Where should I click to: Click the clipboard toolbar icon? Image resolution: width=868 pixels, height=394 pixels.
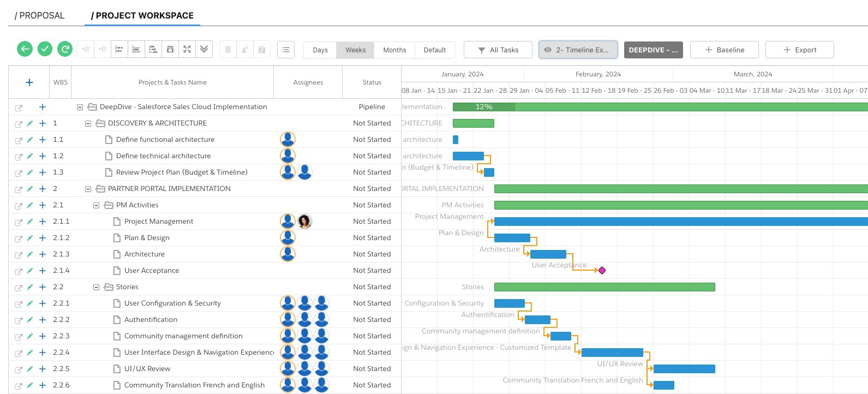262,50
